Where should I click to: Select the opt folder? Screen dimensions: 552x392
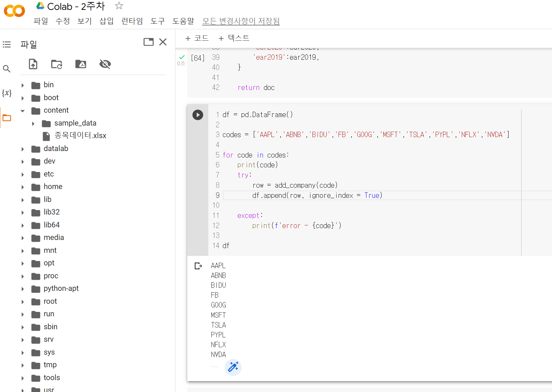tap(49, 263)
